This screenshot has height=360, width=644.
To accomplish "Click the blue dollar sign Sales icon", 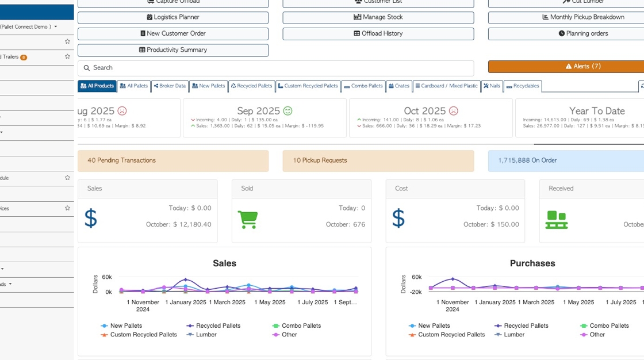I will click(91, 218).
